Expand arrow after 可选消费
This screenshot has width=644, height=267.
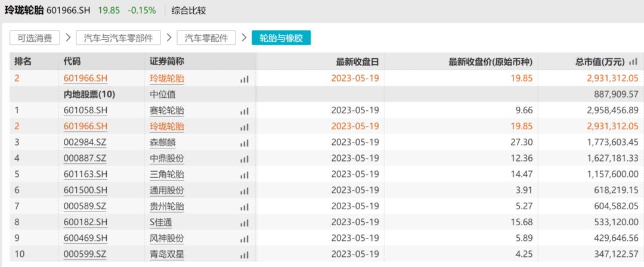coord(68,38)
